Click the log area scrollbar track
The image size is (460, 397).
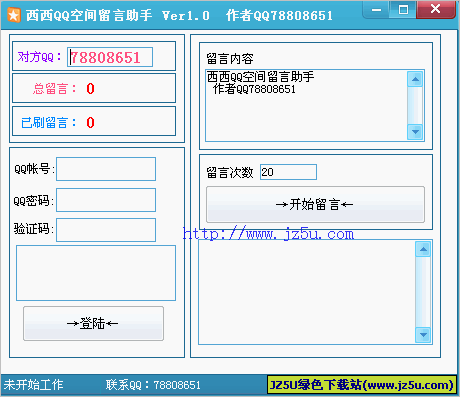pyautogui.click(x=423, y=292)
